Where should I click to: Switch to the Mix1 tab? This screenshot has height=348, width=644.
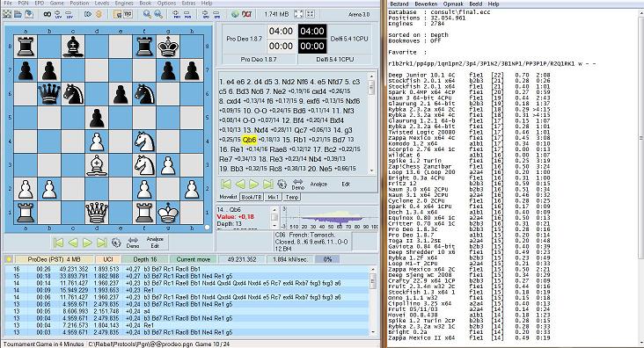pos(273,197)
